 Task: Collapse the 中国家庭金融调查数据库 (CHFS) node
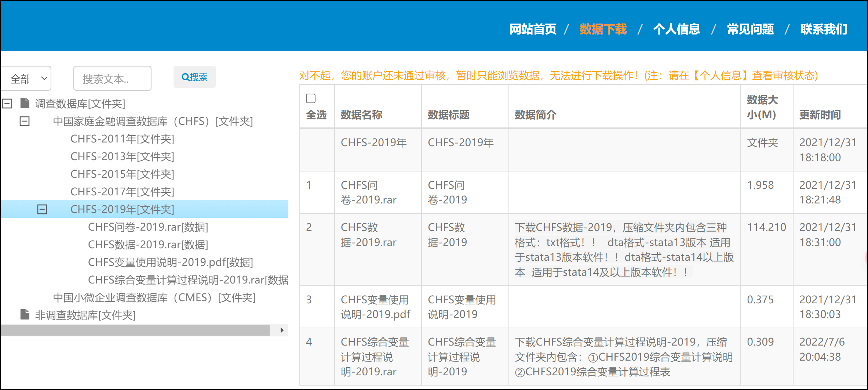pyautogui.click(x=25, y=121)
